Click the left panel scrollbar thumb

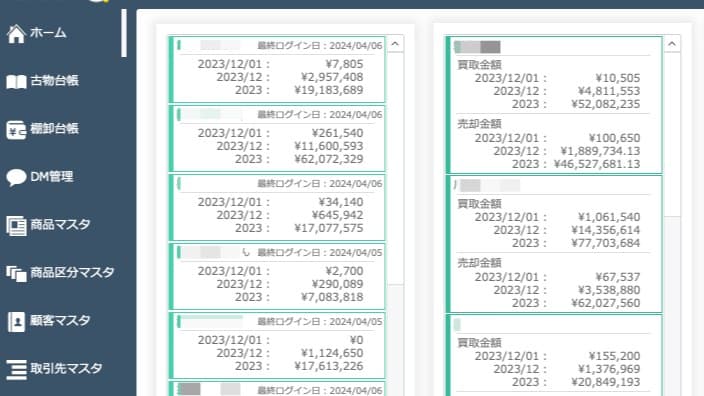[395, 168]
